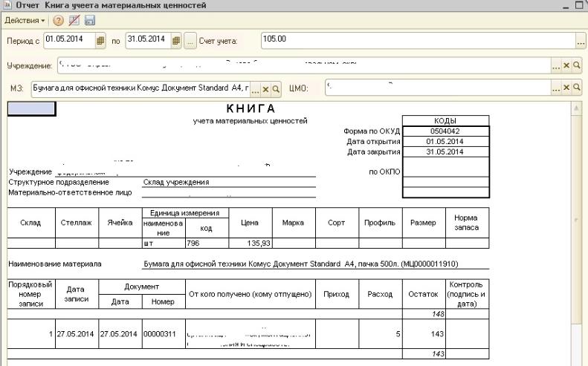Open period selection ellipsis button
588x366 pixels.
190,40
